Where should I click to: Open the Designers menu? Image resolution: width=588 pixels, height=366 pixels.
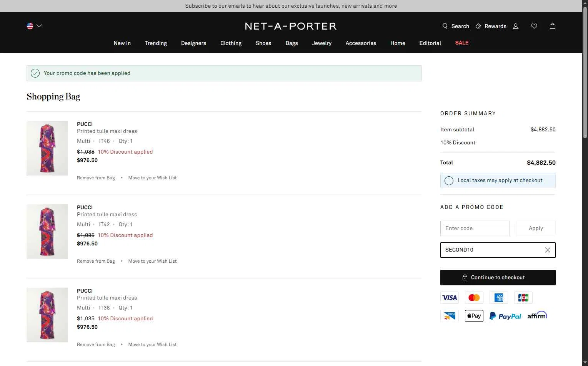tap(193, 43)
